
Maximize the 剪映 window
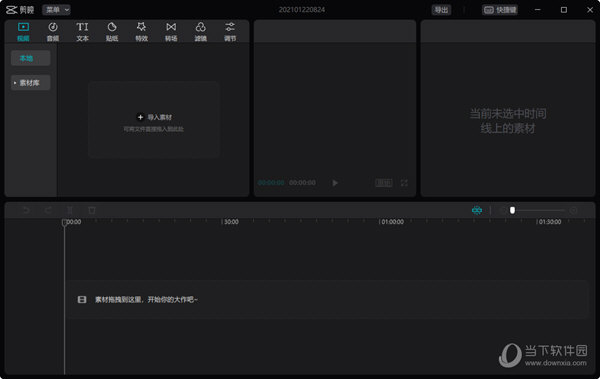564,10
